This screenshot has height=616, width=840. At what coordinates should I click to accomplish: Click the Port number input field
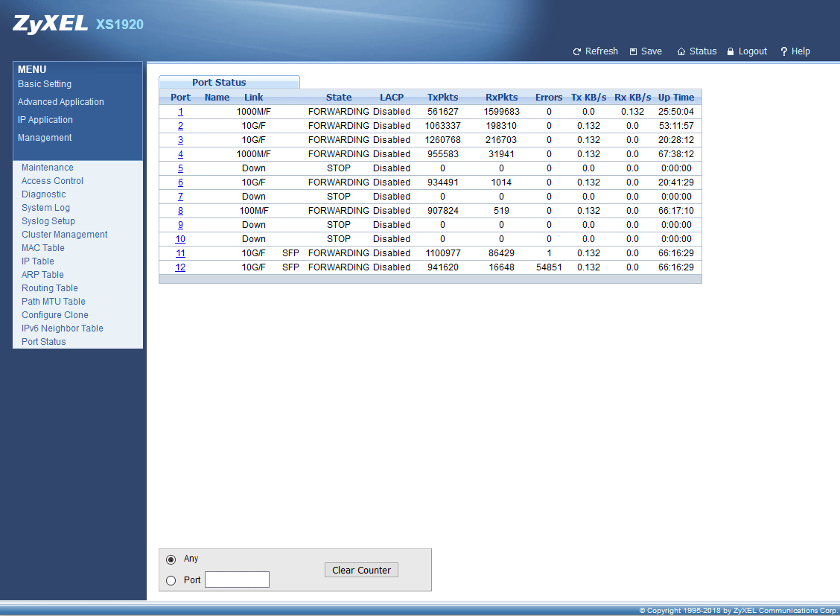click(x=238, y=580)
